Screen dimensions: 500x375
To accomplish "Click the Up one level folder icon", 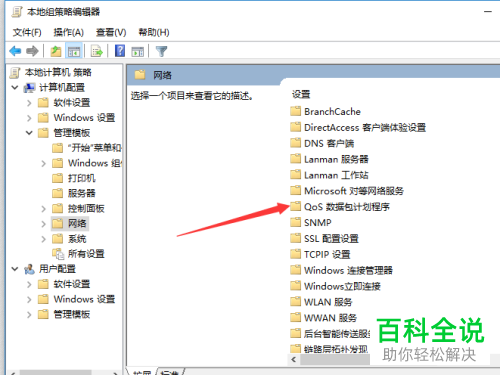I will (56, 51).
